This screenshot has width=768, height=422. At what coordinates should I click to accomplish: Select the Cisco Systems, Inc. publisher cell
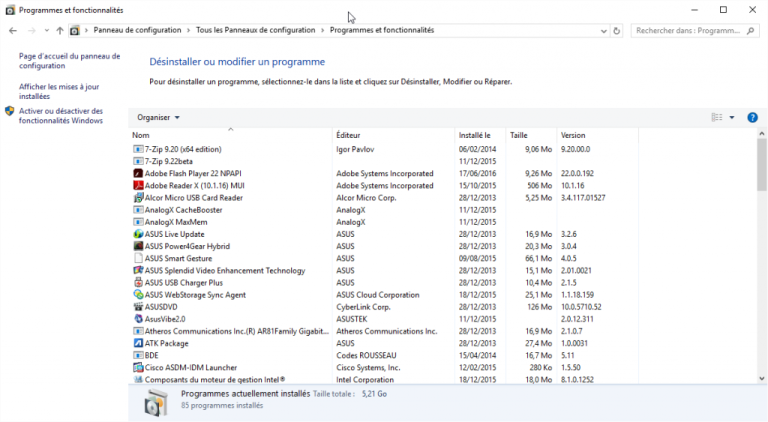[x=368, y=368]
